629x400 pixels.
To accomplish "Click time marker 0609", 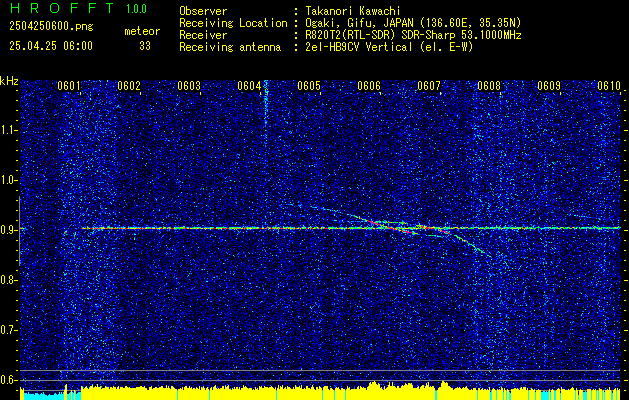I will [x=549, y=86].
